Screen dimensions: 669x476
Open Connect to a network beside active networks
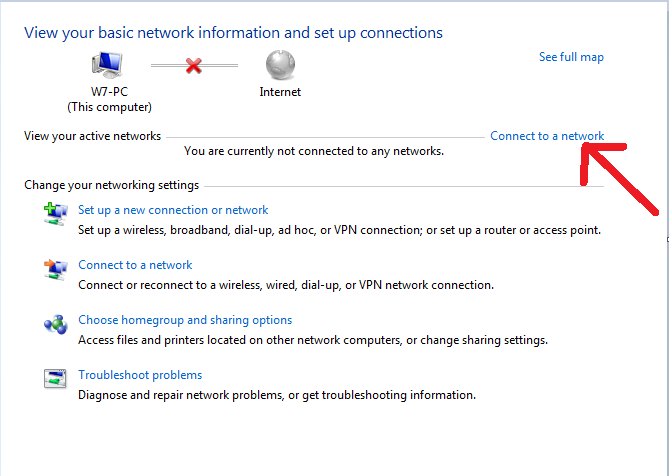click(x=547, y=136)
